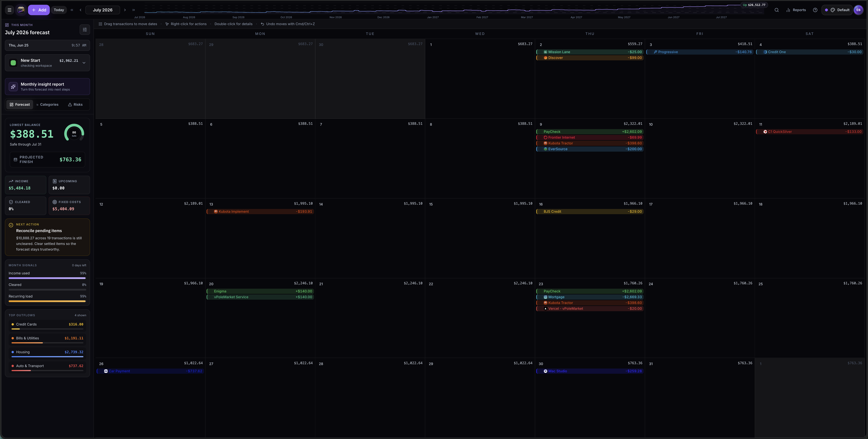868x439 pixels.
Task: Open the help question mark icon
Action: pos(815,10)
